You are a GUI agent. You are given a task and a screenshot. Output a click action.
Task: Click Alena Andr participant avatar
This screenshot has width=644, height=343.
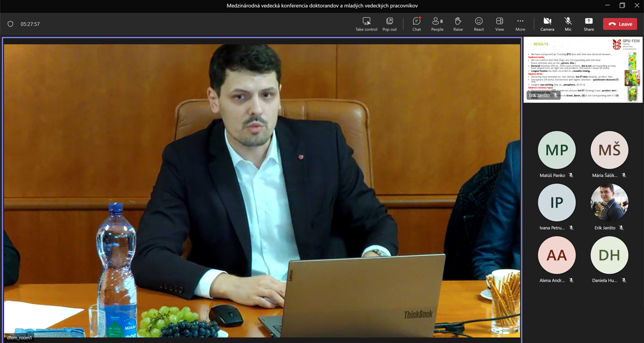[x=557, y=255]
